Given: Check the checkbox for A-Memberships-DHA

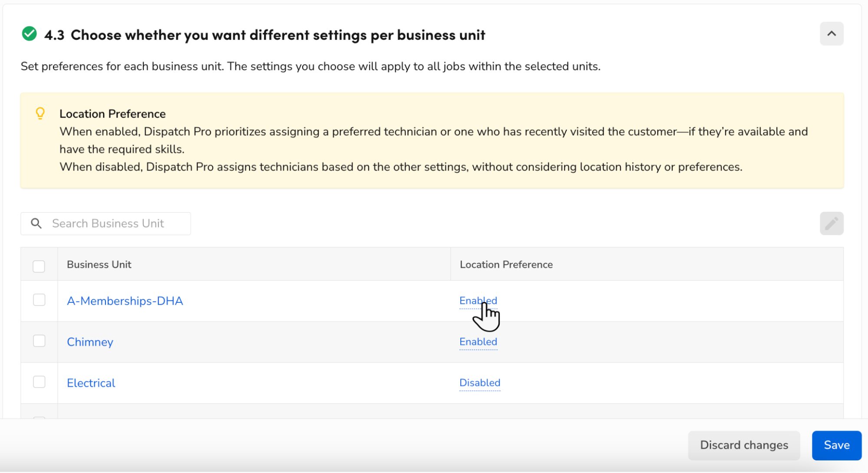Looking at the screenshot, I should tap(40, 300).
